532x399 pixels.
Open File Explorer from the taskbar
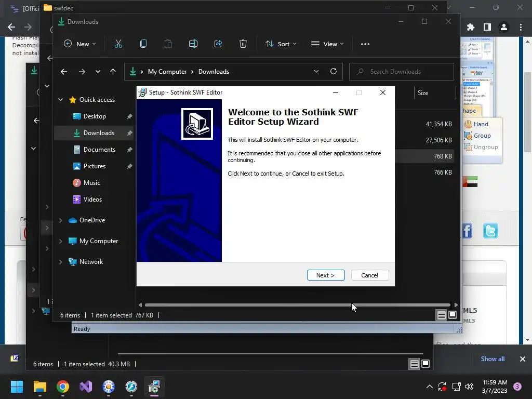pyautogui.click(x=39, y=387)
